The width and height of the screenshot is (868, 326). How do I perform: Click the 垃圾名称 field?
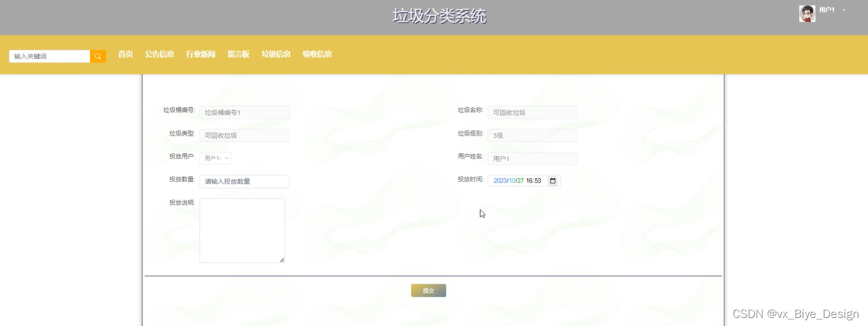coord(532,112)
